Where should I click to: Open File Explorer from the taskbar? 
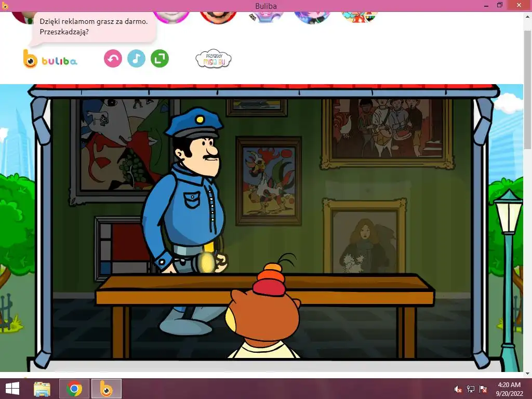(42, 389)
